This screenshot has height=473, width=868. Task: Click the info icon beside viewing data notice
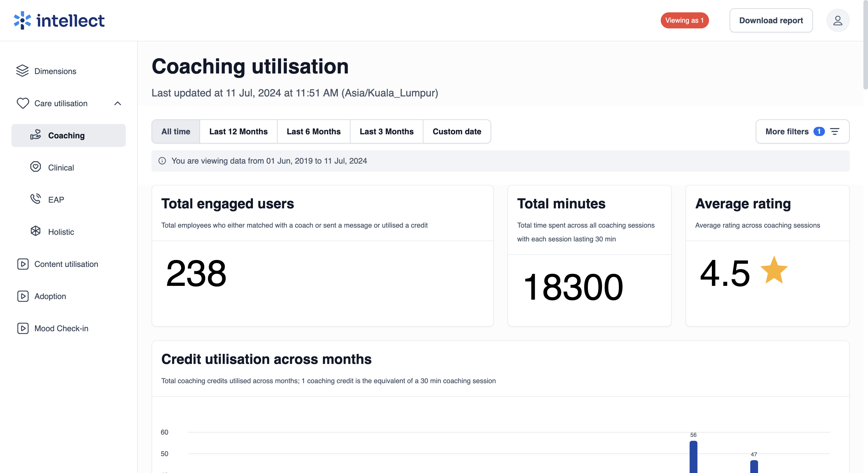[x=162, y=161]
